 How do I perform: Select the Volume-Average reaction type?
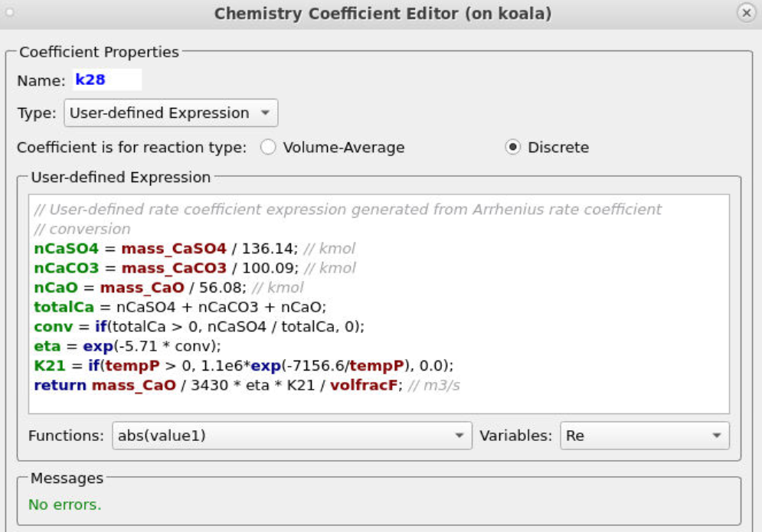[x=268, y=148]
